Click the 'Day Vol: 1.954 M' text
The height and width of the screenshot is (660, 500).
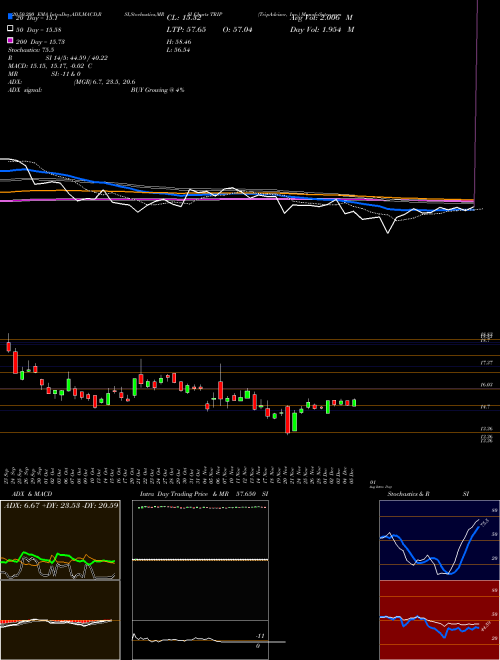tap(322, 30)
